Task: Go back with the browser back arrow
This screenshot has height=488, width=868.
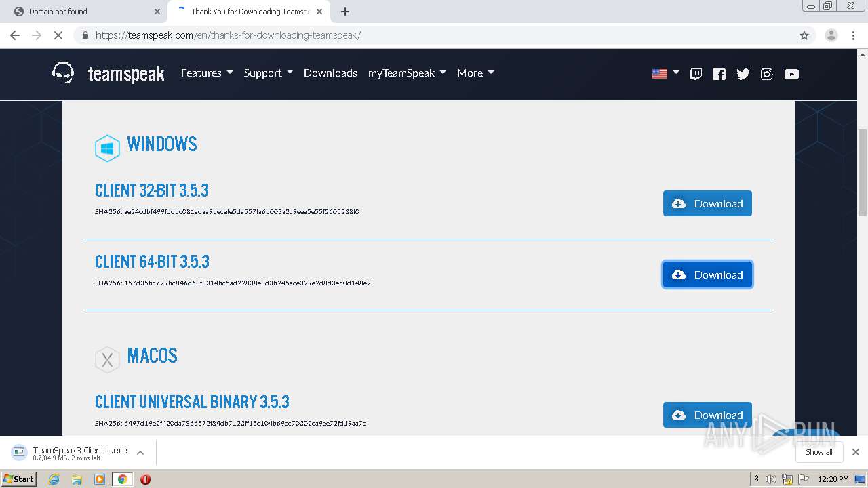Action: click(x=15, y=35)
